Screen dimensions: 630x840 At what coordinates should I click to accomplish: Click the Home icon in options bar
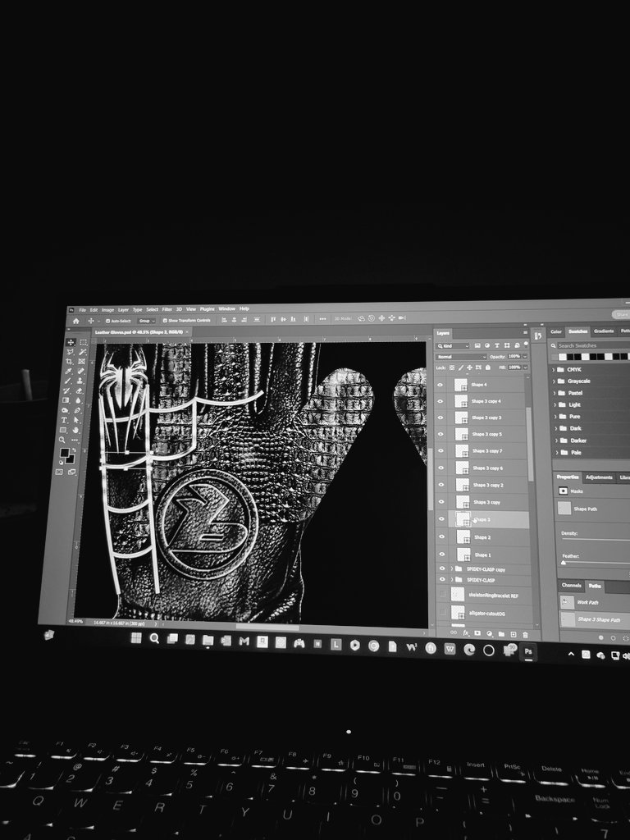click(x=76, y=321)
